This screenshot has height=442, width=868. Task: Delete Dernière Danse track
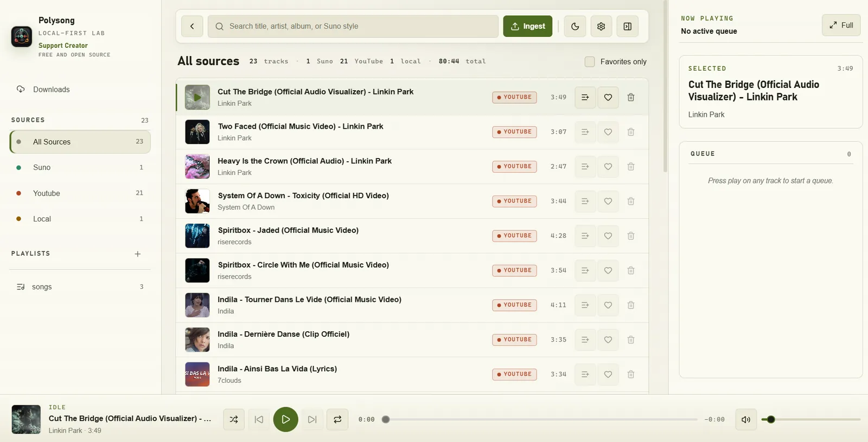click(631, 340)
